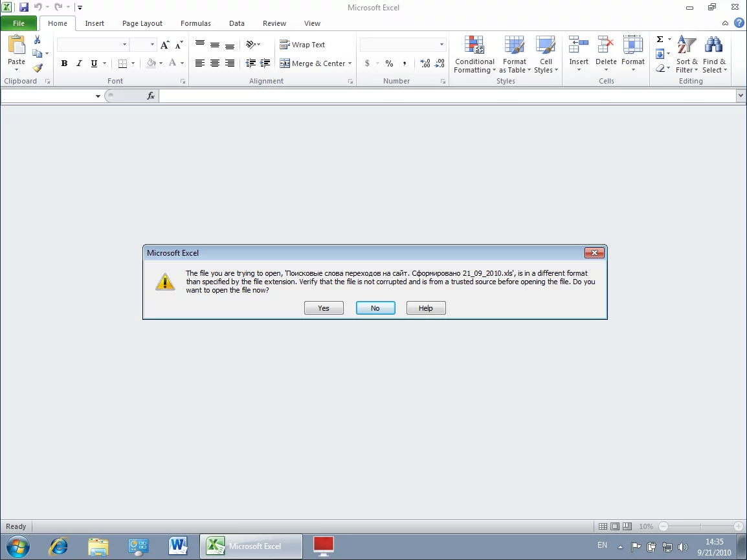
Task: Open the File tab
Action: pos(19,23)
